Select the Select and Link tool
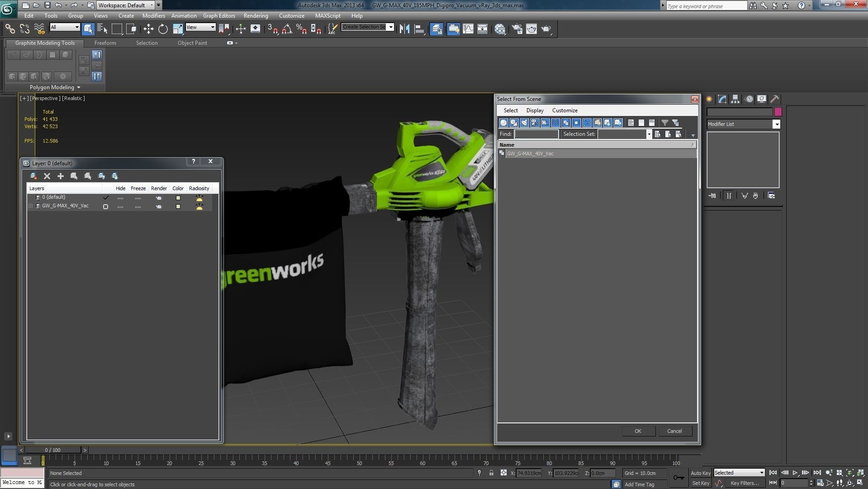This screenshot has height=489, width=868. [x=10, y=29]
